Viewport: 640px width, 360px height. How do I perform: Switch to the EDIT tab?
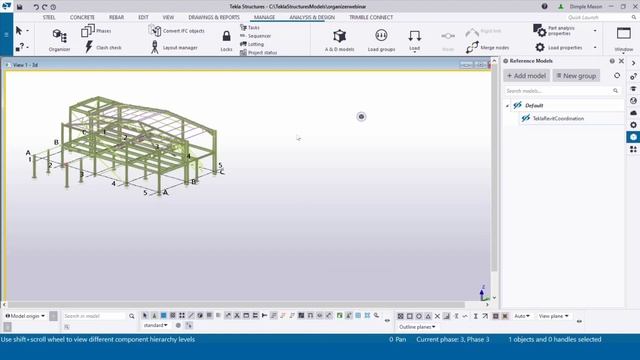point(143,18)
